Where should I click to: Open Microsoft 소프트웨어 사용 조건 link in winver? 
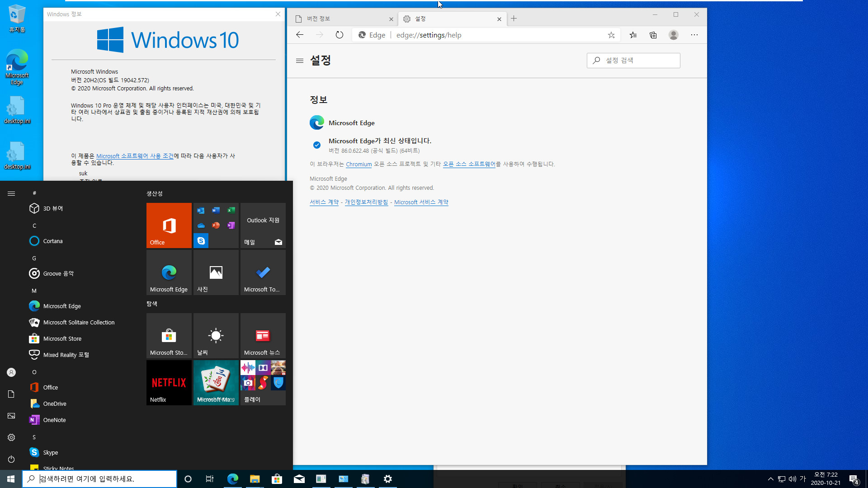135,156
